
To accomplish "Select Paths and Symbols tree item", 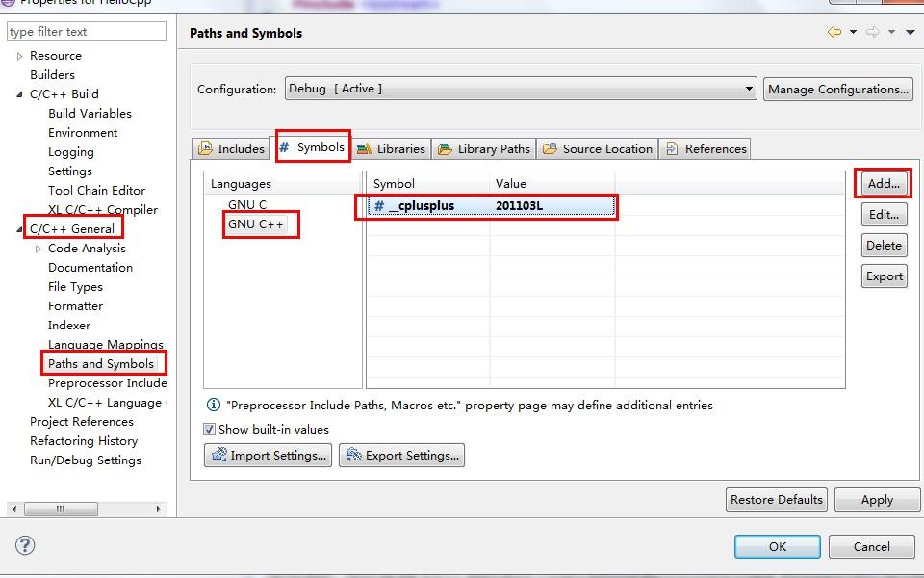I will click(x=101, y=364).
